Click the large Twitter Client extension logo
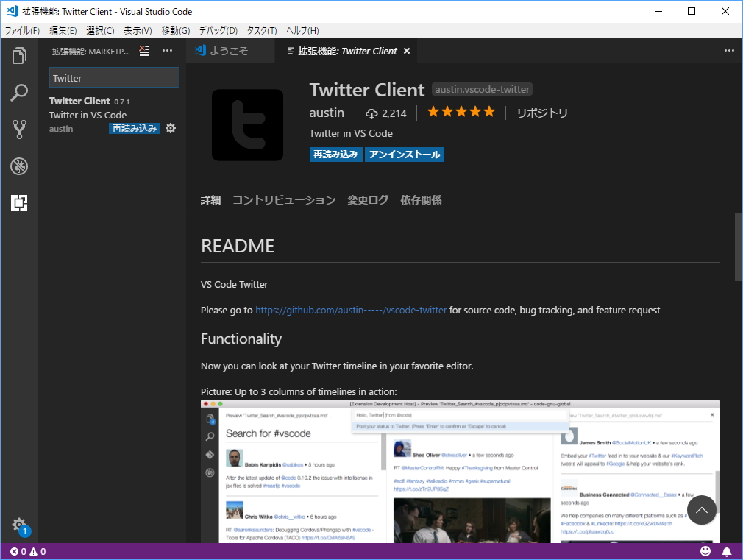 (247, 125)
